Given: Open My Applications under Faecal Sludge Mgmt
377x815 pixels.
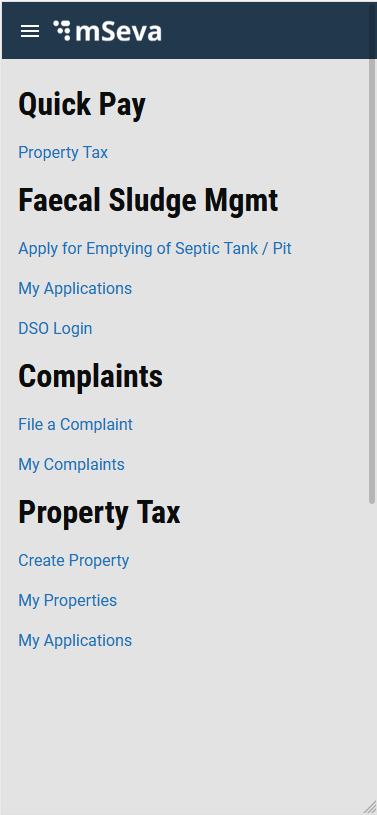Looking at the screenshot, I should 75,288.
